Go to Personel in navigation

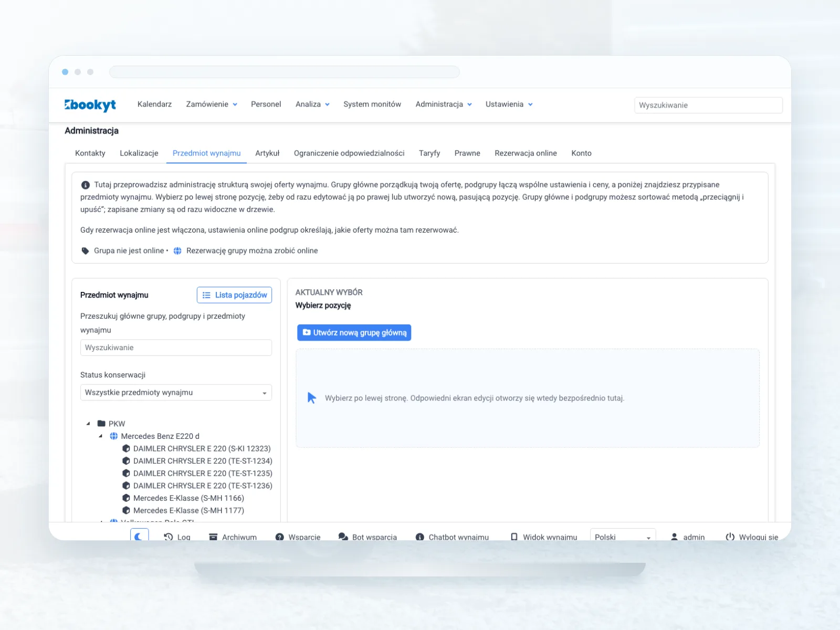pyautogui.click(x=266, y=104)
